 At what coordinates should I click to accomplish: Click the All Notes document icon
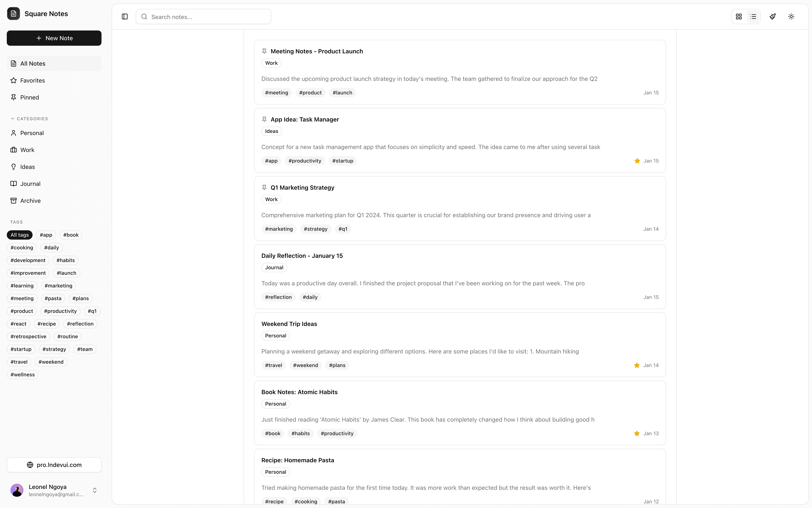[x=13, y=63]
